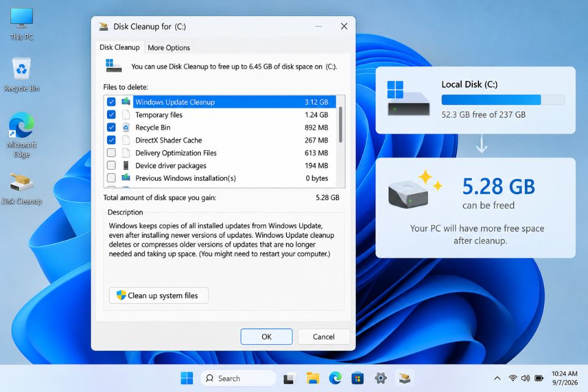This screenshot has width=588, height=392.
Task: Click 52.3 GB free of 237 GB text
Action: tap(483, 115)
